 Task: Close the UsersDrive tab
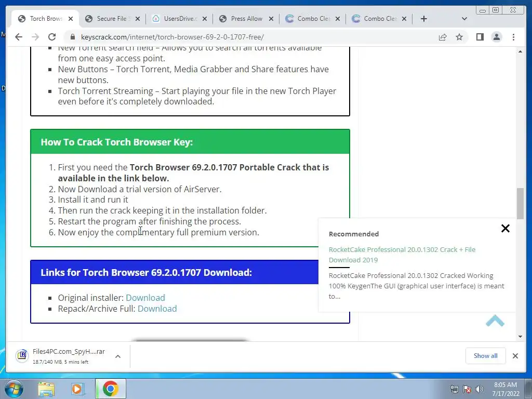[x=205, y=19]
